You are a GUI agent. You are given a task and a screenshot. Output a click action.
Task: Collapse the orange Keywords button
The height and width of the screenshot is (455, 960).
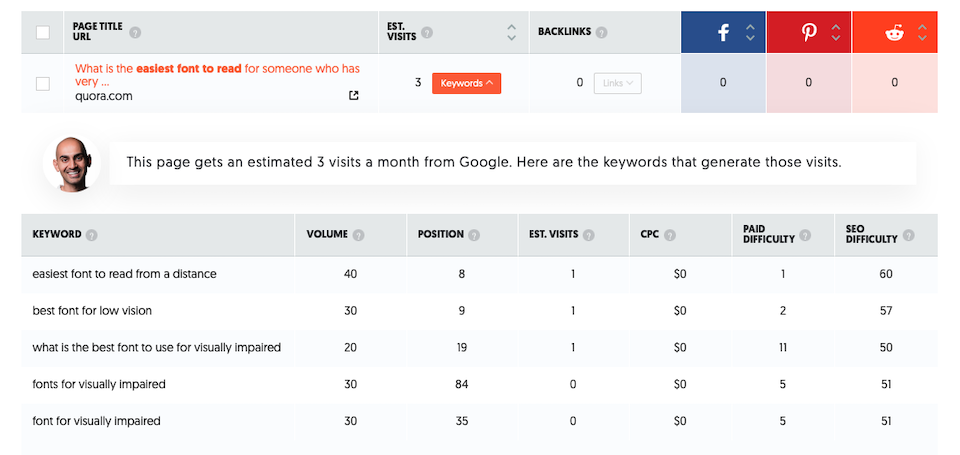466,83
